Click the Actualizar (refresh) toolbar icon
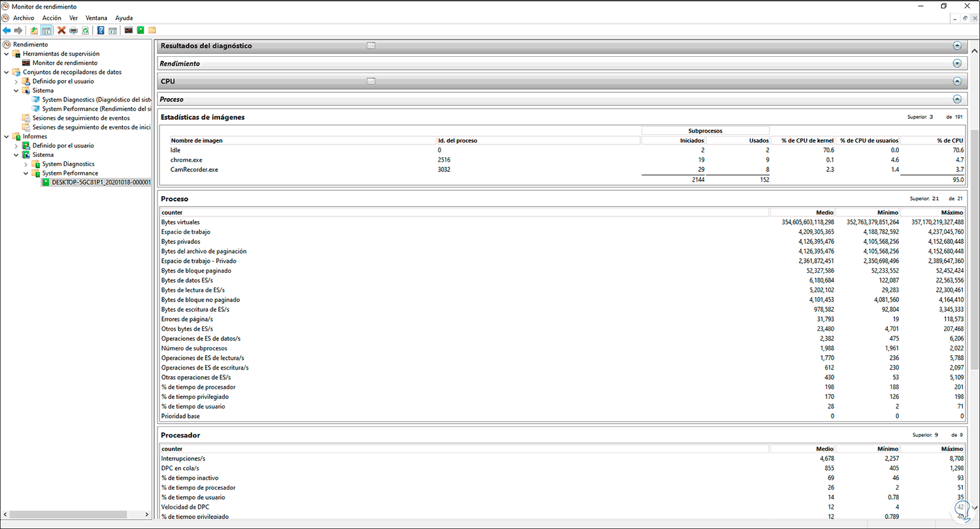Viewport: 980px width, 529px height. coord(86,30)
